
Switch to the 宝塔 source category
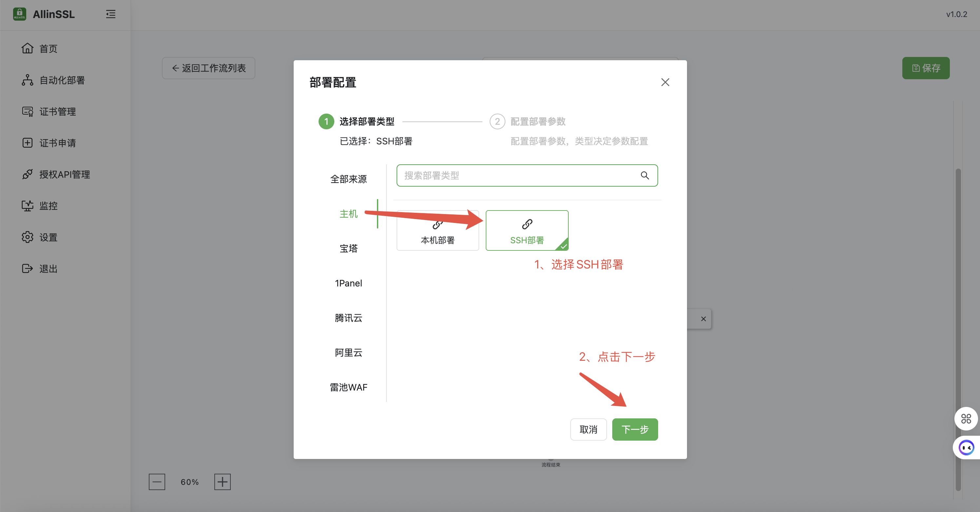[348, 248]
